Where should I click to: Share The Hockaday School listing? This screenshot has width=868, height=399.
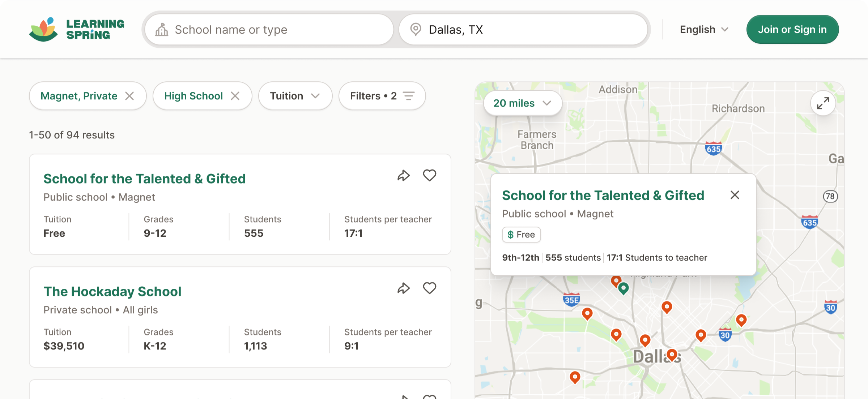(403, 288)
